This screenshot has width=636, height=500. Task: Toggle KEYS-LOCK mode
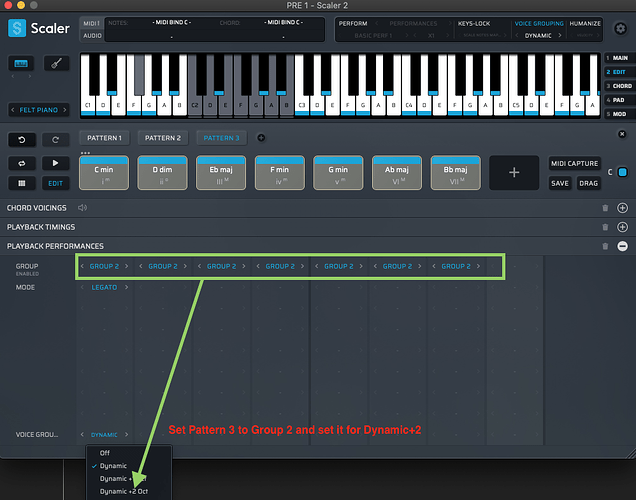(474, 24)
